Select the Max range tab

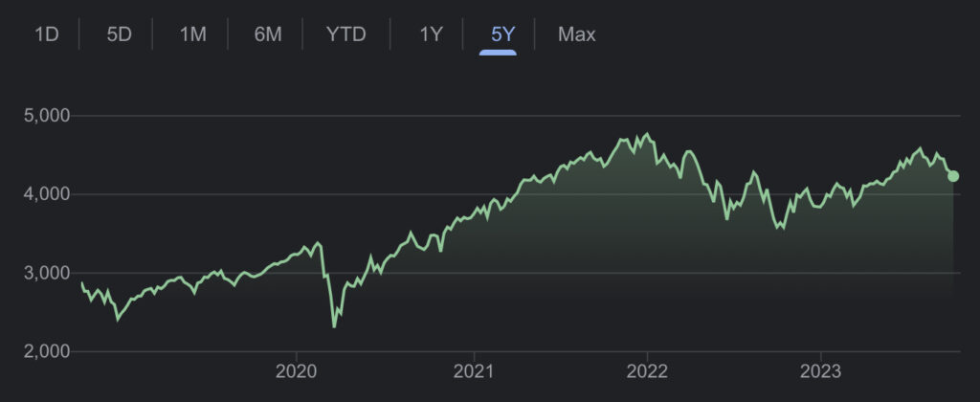577,34
